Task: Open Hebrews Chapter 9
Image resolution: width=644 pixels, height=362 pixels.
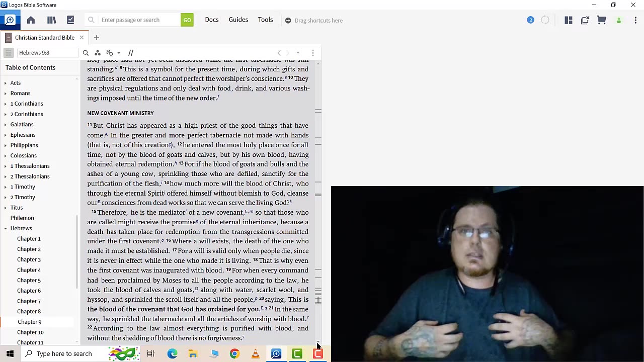Action: point(29,322)
